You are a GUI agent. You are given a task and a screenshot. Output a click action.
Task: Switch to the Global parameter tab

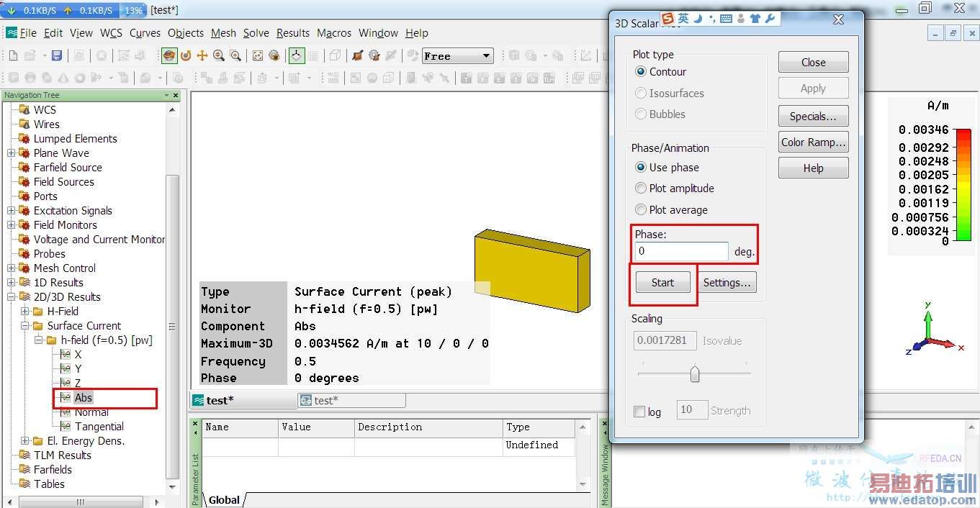click(x=224, y=500)
